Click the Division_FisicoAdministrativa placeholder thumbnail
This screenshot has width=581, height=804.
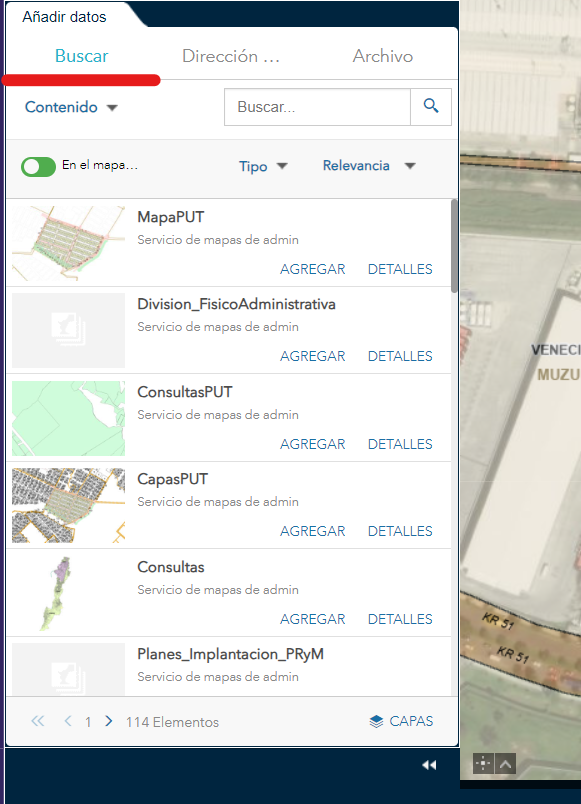68,330
